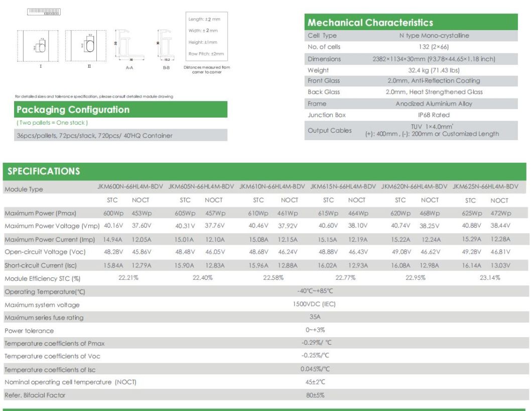Select the JKM625N-66HL4M-BDV module column header
Viewport: 532px width, 411px height.
point(485,186)
